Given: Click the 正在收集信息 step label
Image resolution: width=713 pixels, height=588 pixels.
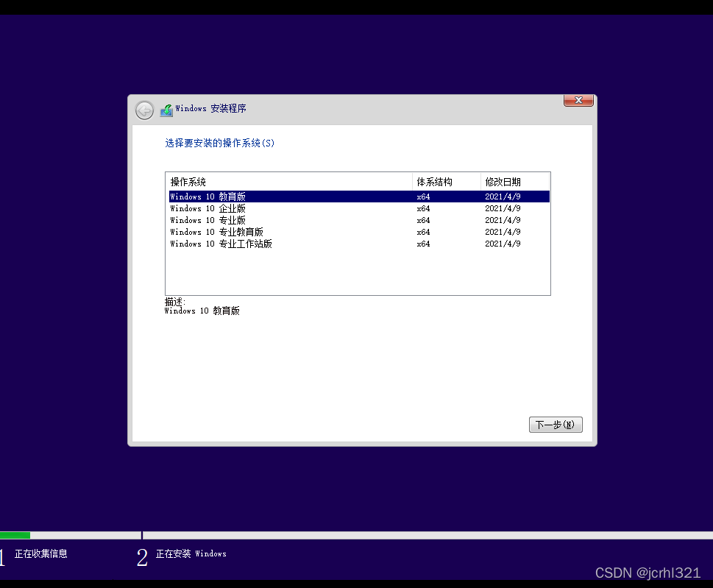Looking at the screenshot, I should [x=41, y=553].
